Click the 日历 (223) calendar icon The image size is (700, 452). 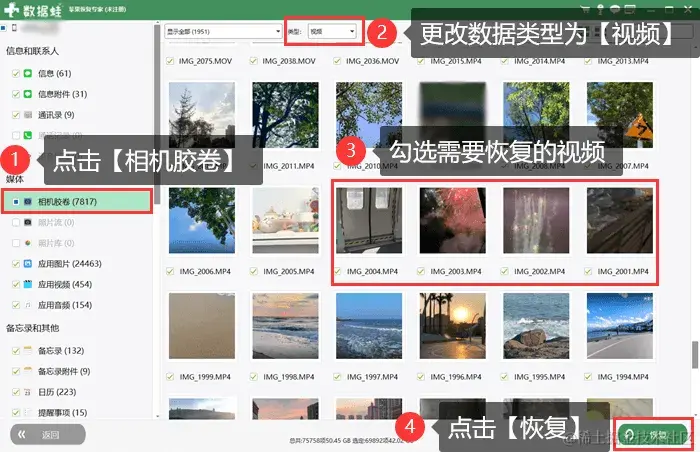[x=28, y=392]
